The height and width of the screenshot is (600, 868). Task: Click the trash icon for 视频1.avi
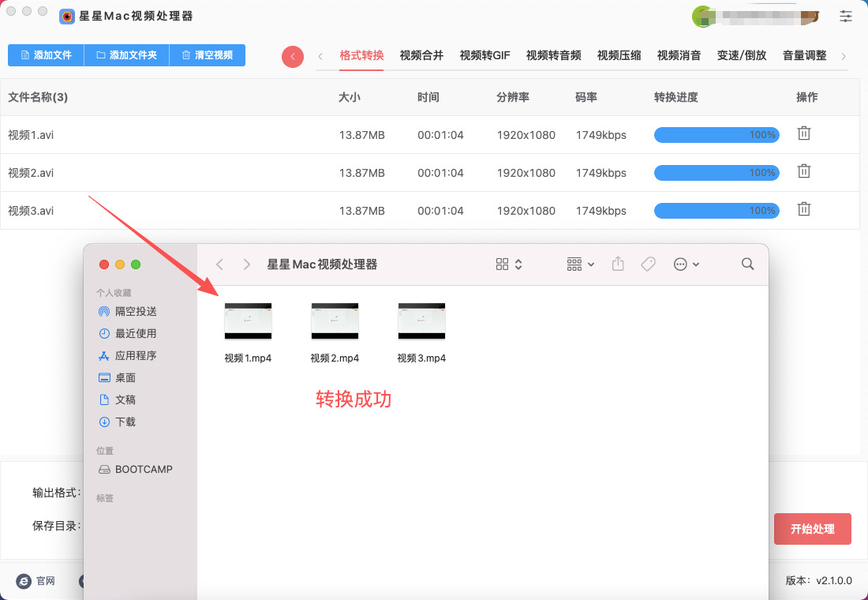(803, 133)
